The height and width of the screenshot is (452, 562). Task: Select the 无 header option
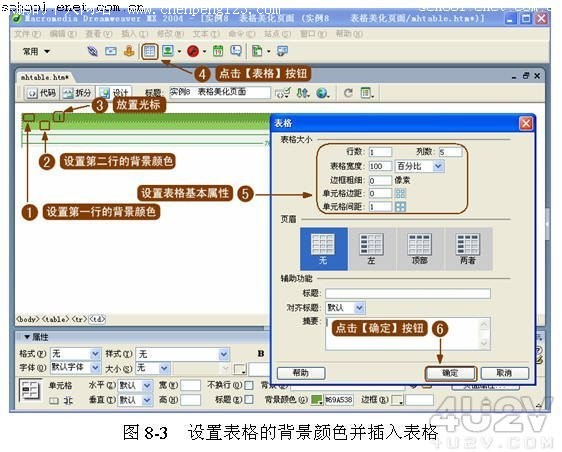pyautogui.click(x=324, y=249)
